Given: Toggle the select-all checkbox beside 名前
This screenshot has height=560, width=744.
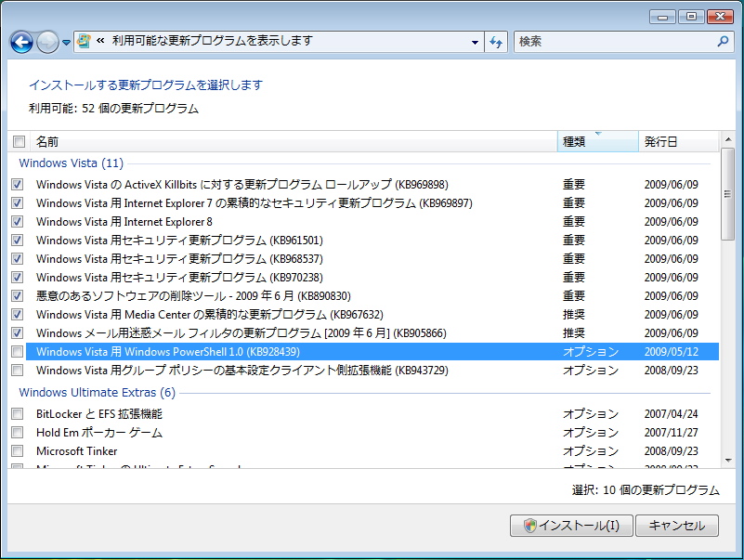Looking at the screenshot, I should coord(19,141).
